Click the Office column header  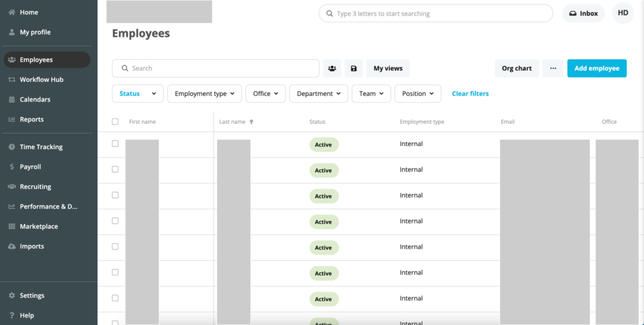click(x=609, y=122)
